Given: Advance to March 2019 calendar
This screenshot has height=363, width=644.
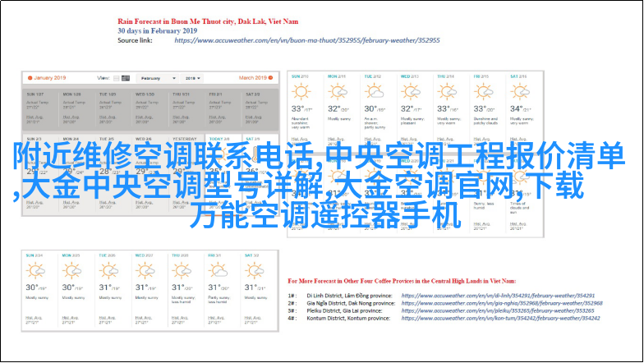Looking at the screenshot, I should click(256, 77).
